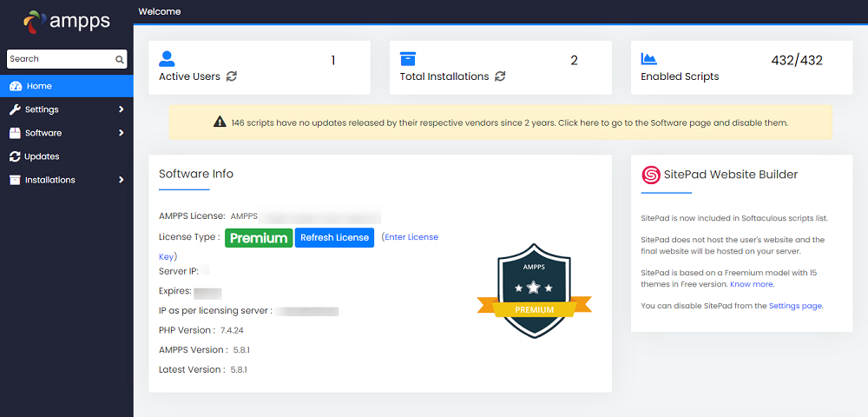Expand the Installations menu chevron
Screen dimensions: 868x417
point(122,180)
